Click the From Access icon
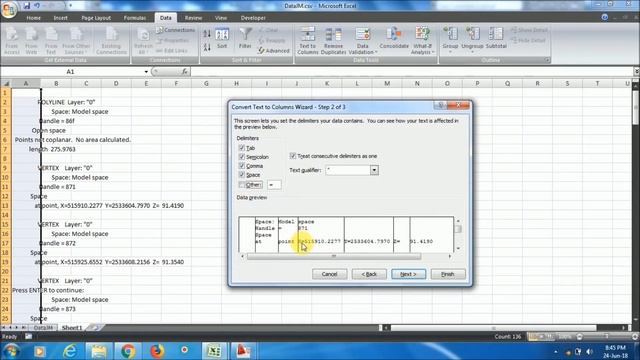This screenshot has height=360, width=640. (12, 41)
